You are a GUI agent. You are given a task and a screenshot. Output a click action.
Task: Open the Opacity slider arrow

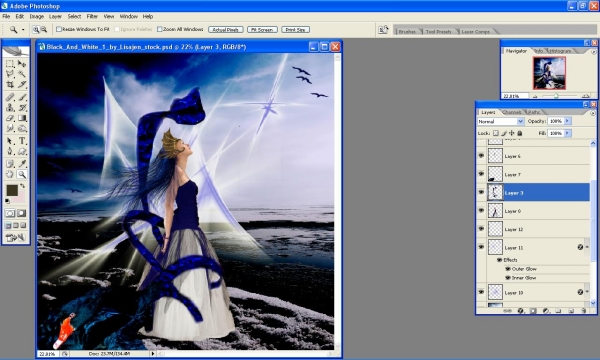567,121
